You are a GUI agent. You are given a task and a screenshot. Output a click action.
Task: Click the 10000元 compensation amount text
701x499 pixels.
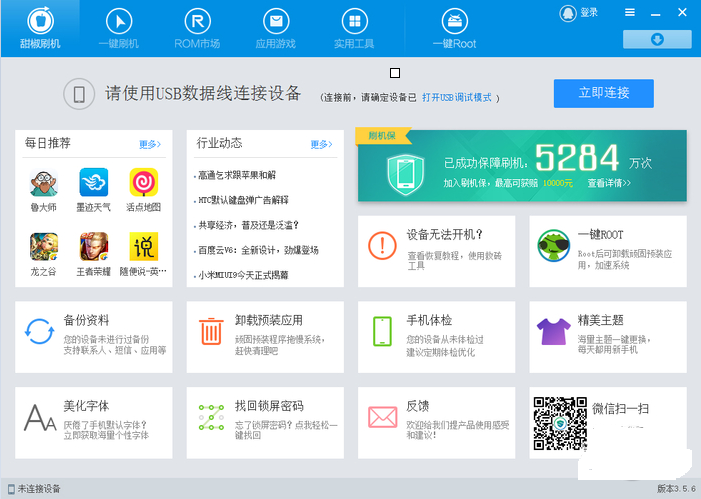[x=557, y=183]
